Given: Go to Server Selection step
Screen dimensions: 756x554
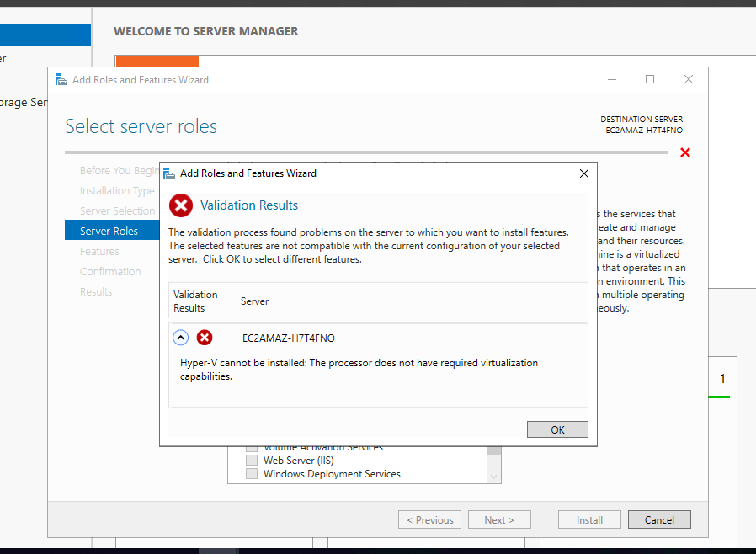Looking at the screenshot, I should (118, 211).
